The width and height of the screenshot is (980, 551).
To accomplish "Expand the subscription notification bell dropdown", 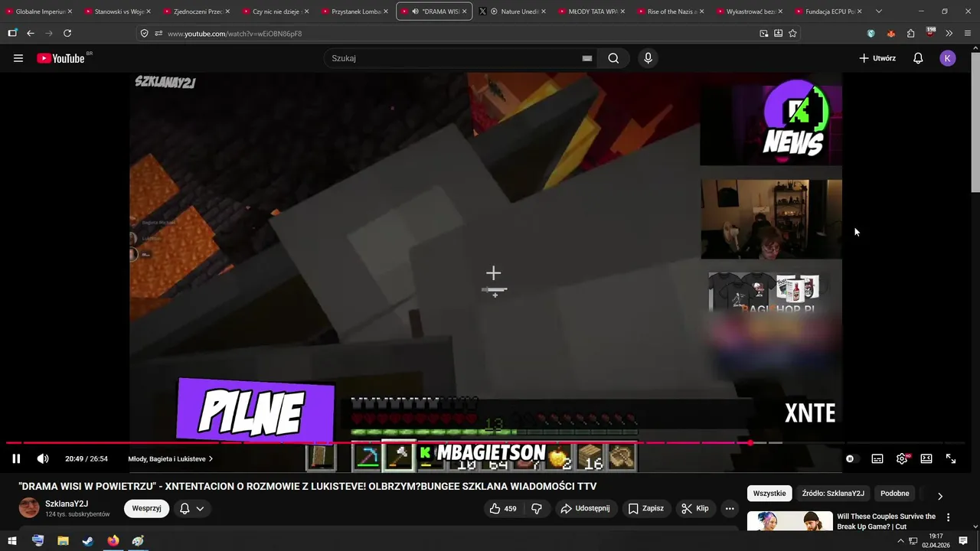I will click(x=192, y=508).
